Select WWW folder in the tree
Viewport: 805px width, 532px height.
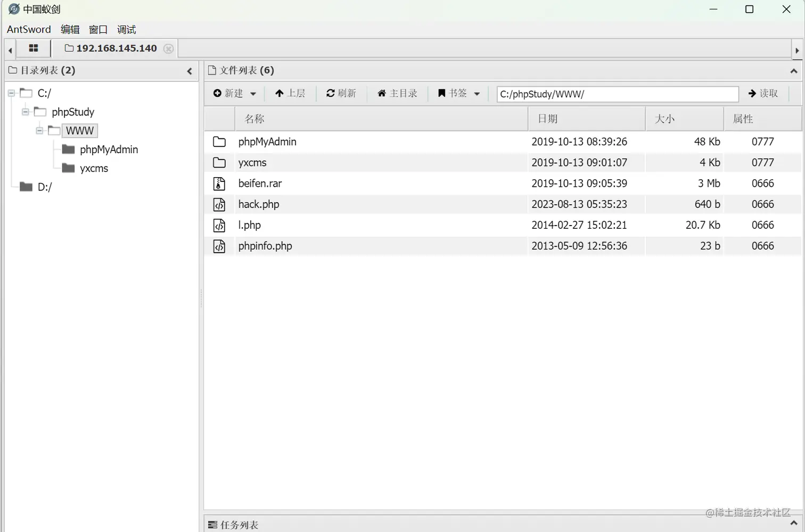pos(80,130)
